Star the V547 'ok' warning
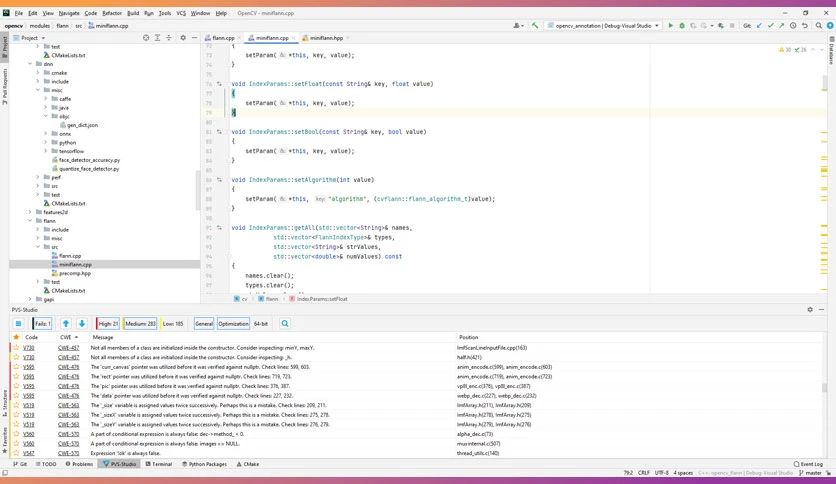Viewport: 836px width, 484px height. pos(17,453)
